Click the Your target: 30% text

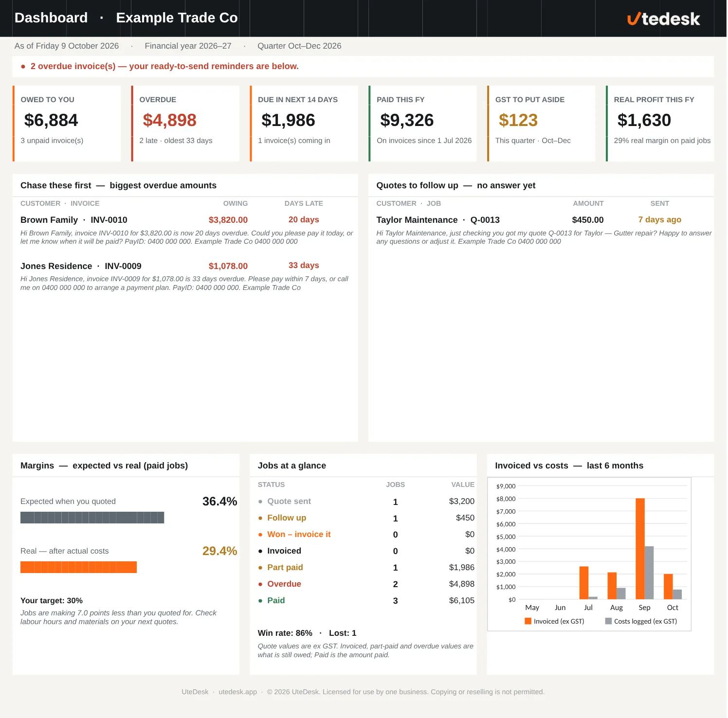click(52, 601)
